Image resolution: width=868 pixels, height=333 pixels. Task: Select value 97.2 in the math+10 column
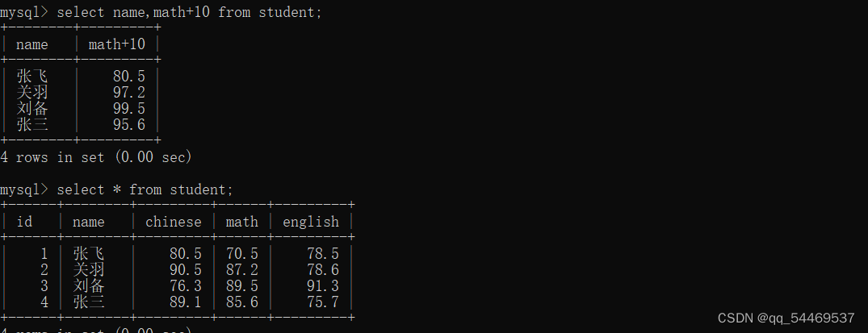pos(129,93)
